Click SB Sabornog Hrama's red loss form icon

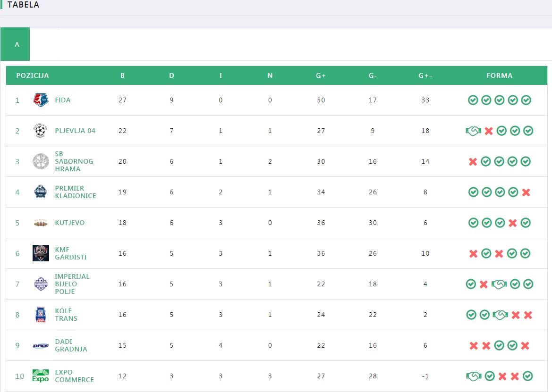pyautogui.click(x=473, y=162)
